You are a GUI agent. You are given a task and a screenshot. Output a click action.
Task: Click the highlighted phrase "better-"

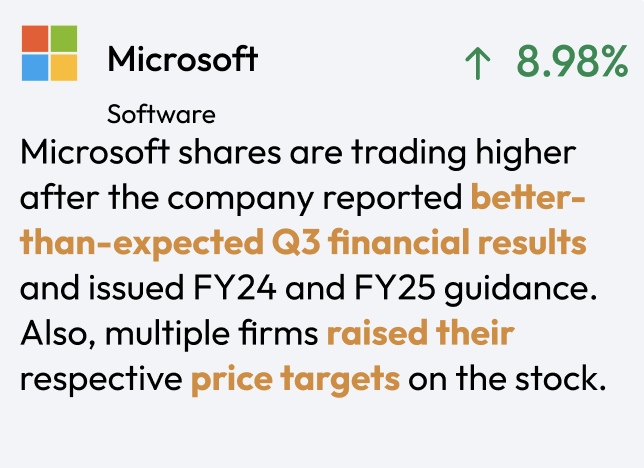pos(528,197)
